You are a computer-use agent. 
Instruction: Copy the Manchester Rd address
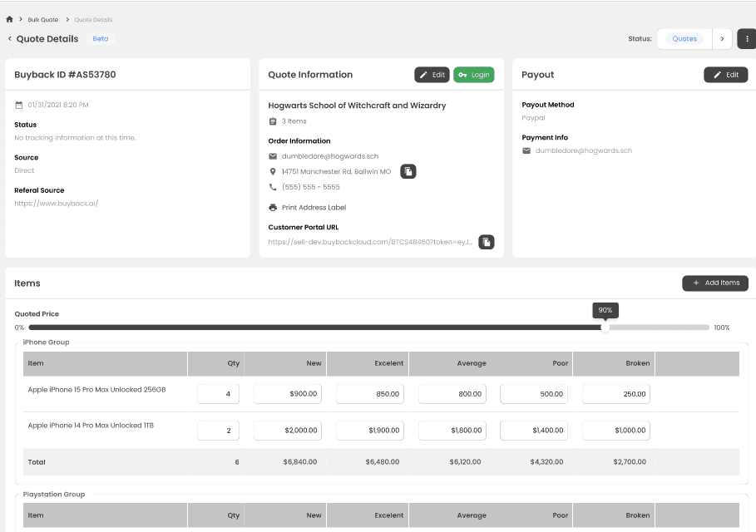(x=408, y=171)
